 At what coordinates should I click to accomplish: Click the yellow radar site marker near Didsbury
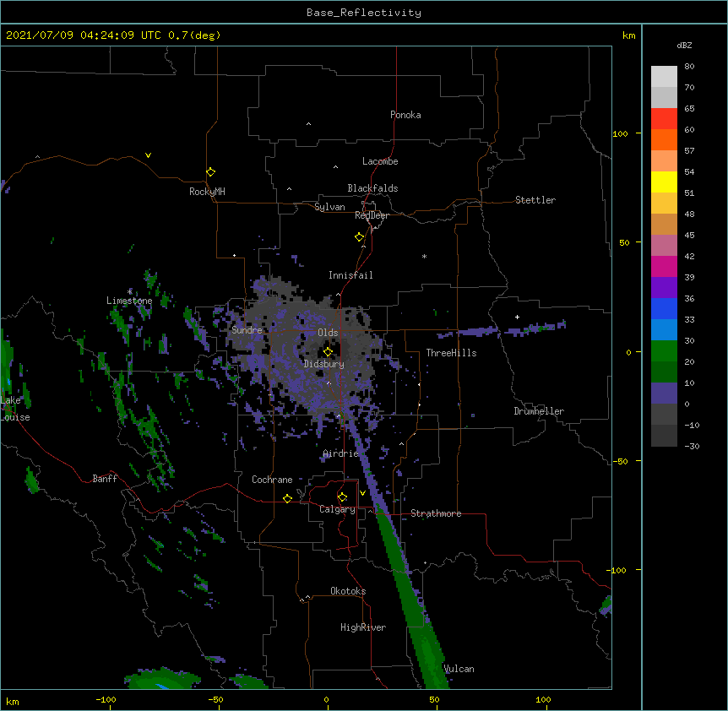[x=328, y=351]
